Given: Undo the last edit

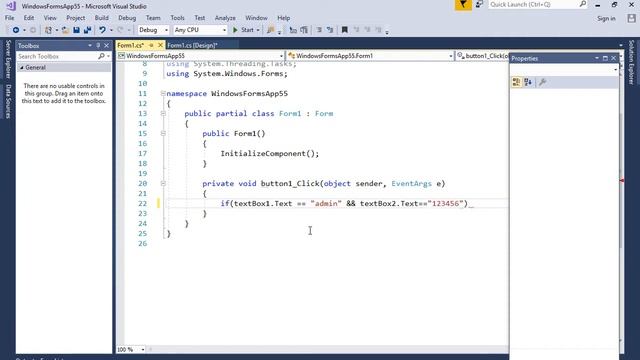Looking at the screenshot, I should tap(102, 30).
